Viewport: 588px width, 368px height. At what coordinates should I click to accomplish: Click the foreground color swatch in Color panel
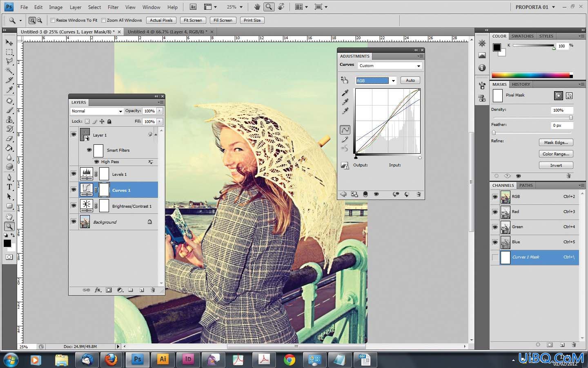(497, 47)
